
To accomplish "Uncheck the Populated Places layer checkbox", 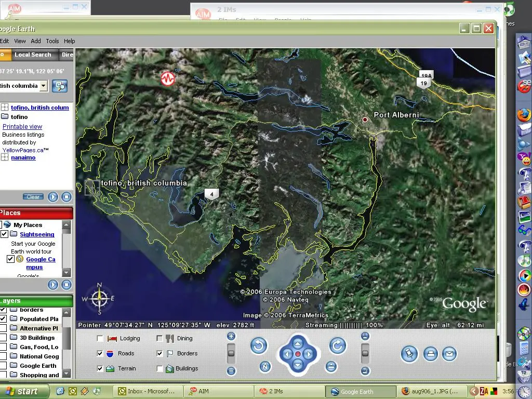I will (3, 318).
